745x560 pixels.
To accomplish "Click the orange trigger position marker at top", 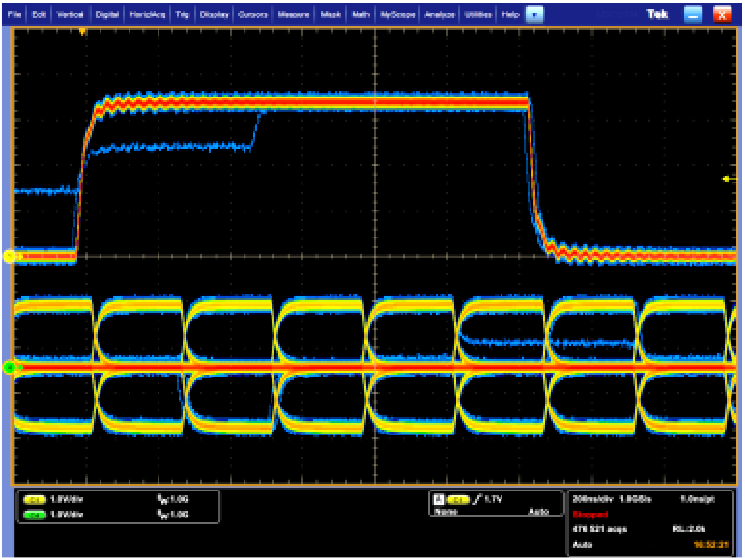I will point(83,32).
